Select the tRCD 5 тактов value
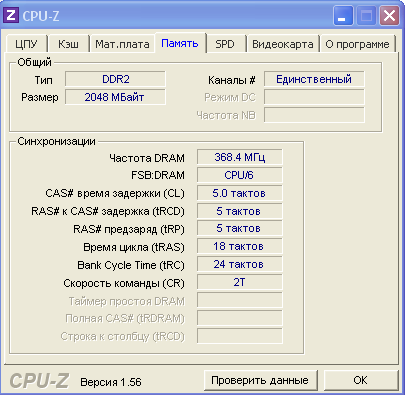405x395 pixels. [x=239, y=211]
